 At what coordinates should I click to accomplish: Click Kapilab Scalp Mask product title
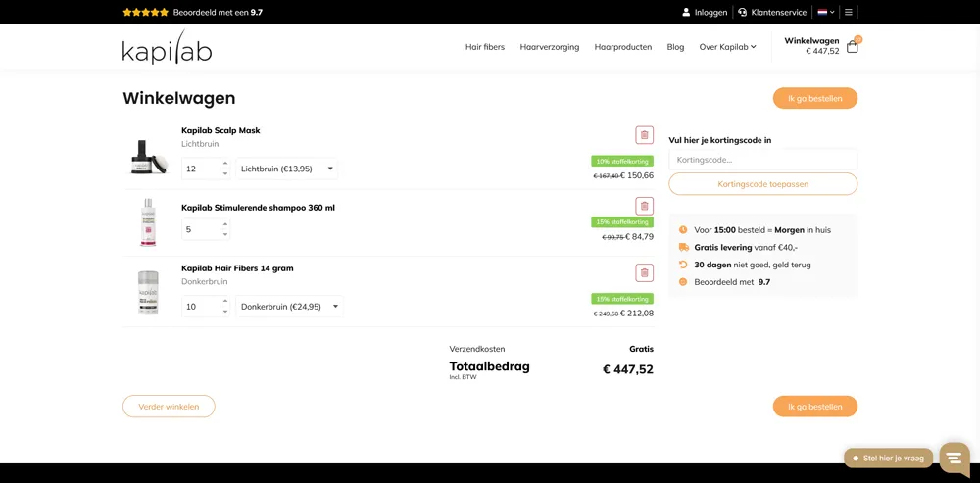click(x=220, y=130)
